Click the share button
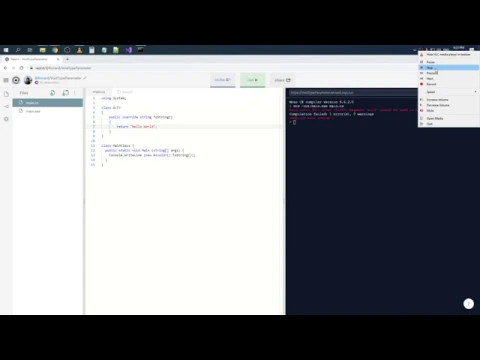Screen dimensions: 480x360 tap(282, 80)
